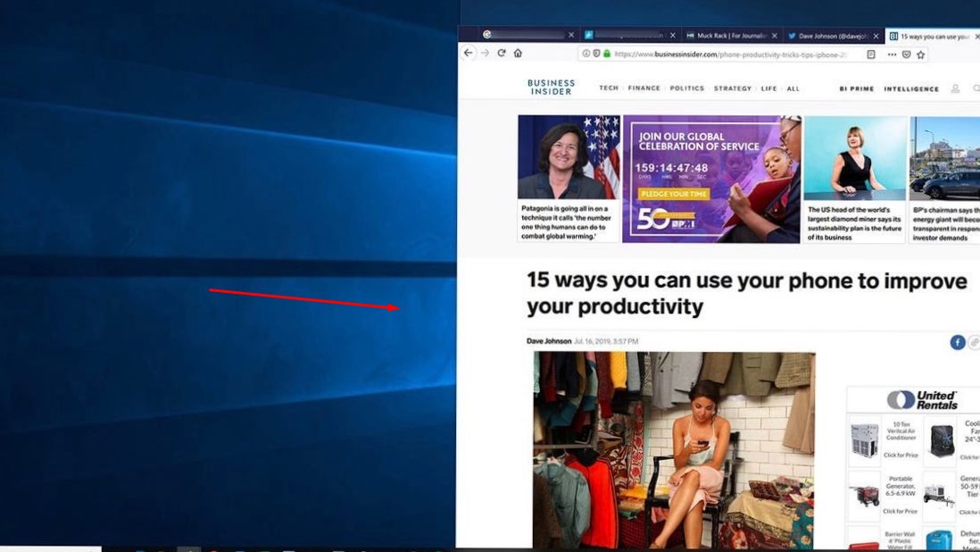This screenshot has height=552, width=980.
Task: Click the Forward navigation arrow
Action: point(485,53)
